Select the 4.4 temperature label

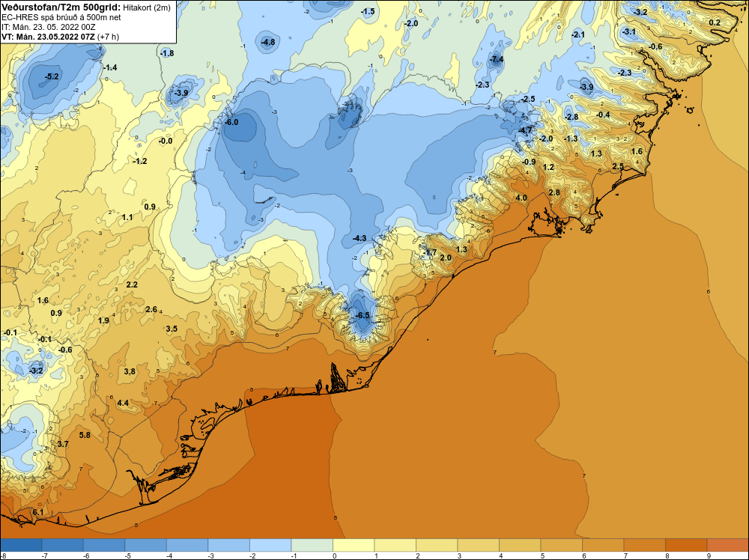[123, 404]
